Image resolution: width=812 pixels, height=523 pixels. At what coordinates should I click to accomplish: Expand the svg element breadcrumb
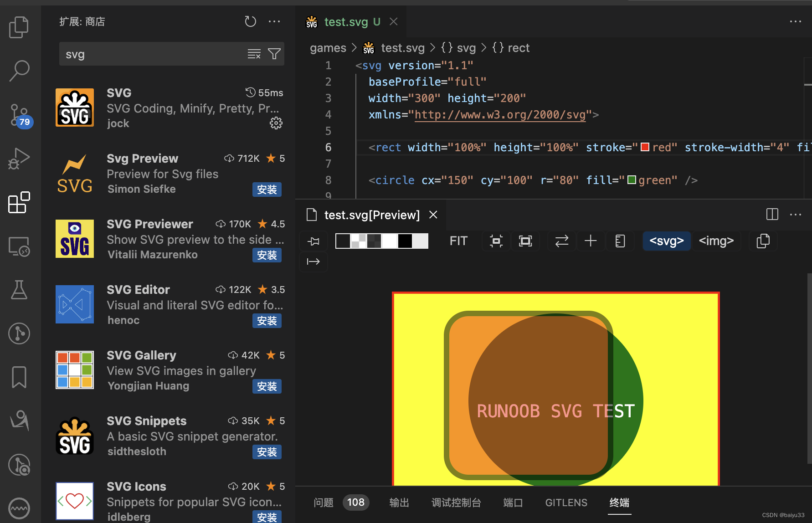point(458,48)
